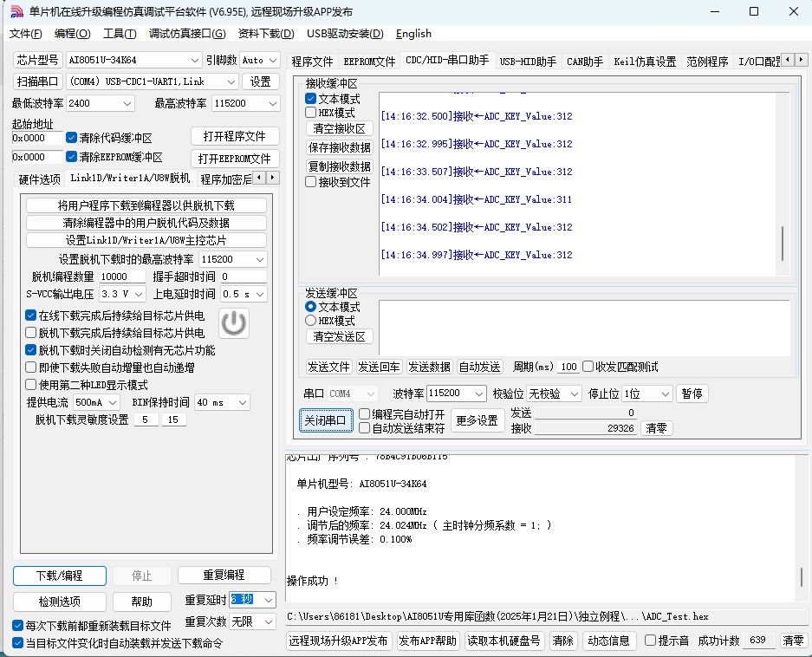Open 重复次数 无限 dropdown
This screenshot has height=657, width=812.
tap(253, 621)
